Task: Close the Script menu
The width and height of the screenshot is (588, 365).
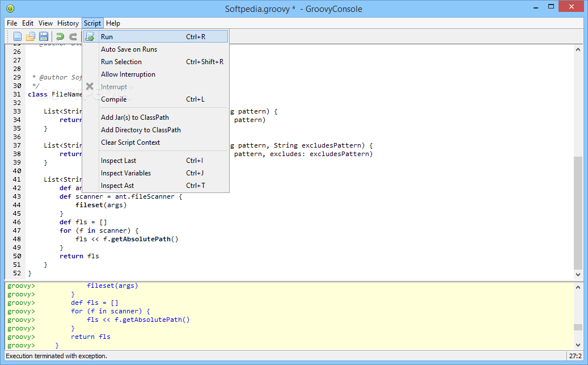Action: [92, 23]
